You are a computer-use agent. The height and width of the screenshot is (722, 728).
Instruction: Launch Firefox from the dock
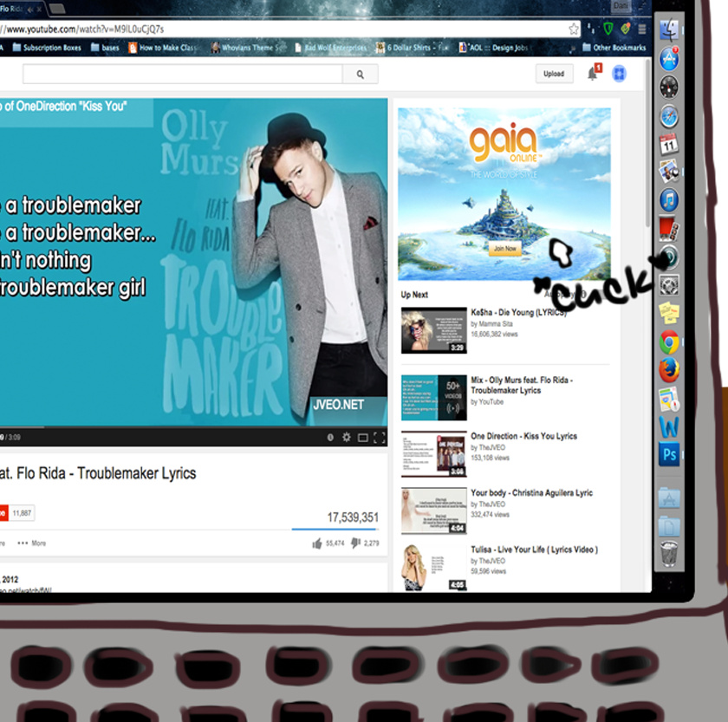668,370
